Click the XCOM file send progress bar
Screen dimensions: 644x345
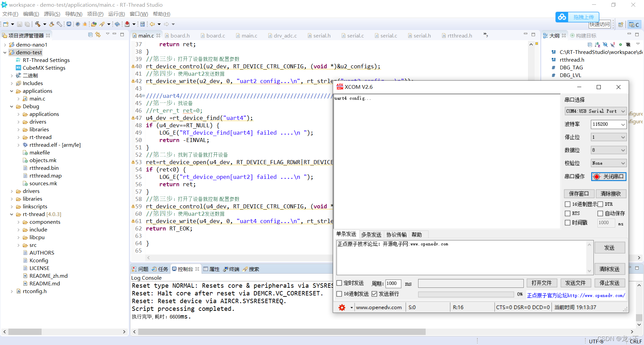(466, 294)
